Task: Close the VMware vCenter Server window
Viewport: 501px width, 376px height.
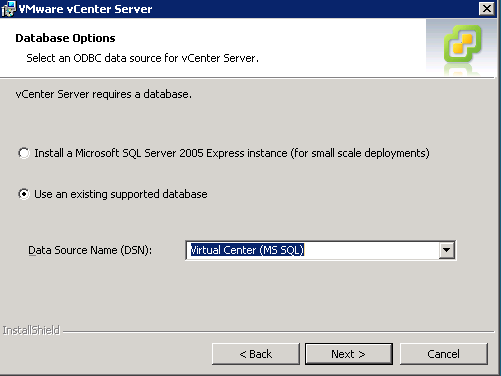Action: click(x=487, y=9)
